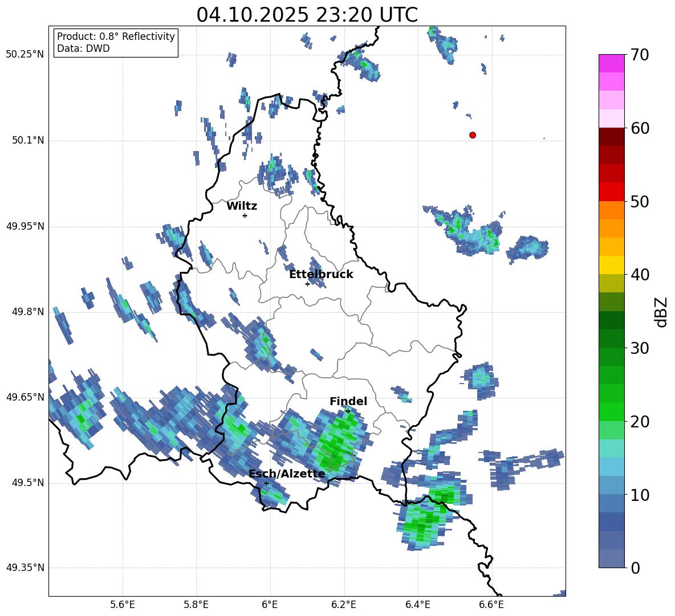675x616 pixels.
Task: Pick the orange colorbar swatch just below 50
Action: point(611,210)
